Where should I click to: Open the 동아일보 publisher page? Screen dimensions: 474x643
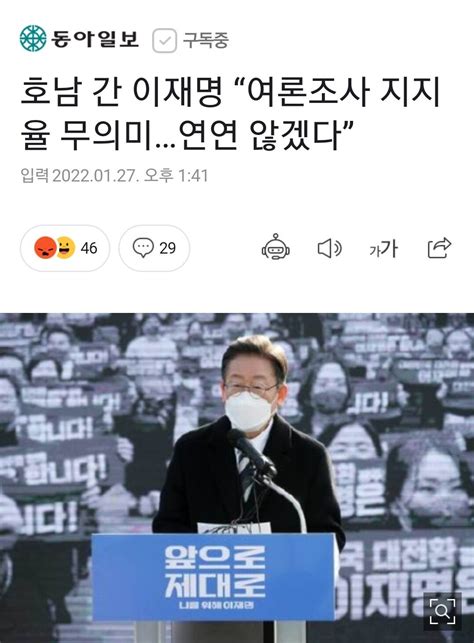click(95, 39)
